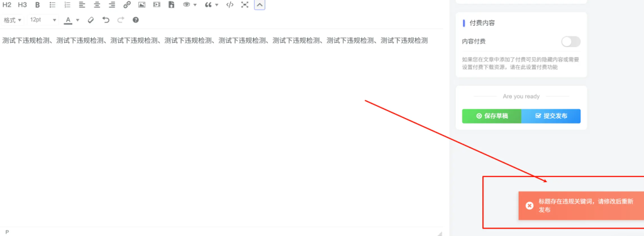Click the P element path indicator
This screenshot has height=236, width=644.
(7, 232)
